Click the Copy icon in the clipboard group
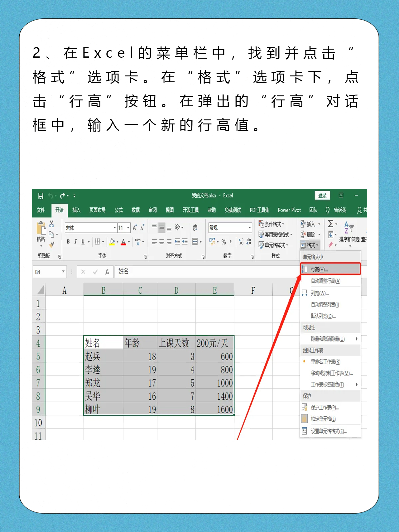Screen dimensions: 399x532 click(x=51, y=234)
